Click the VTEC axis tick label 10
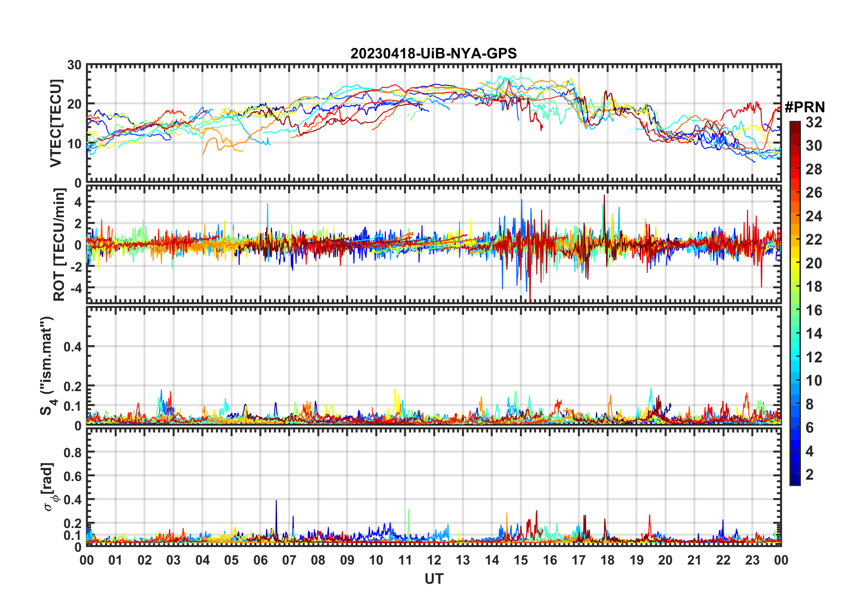Image resolution: width=868 pixels, height=607 pixels. (74, 143)
